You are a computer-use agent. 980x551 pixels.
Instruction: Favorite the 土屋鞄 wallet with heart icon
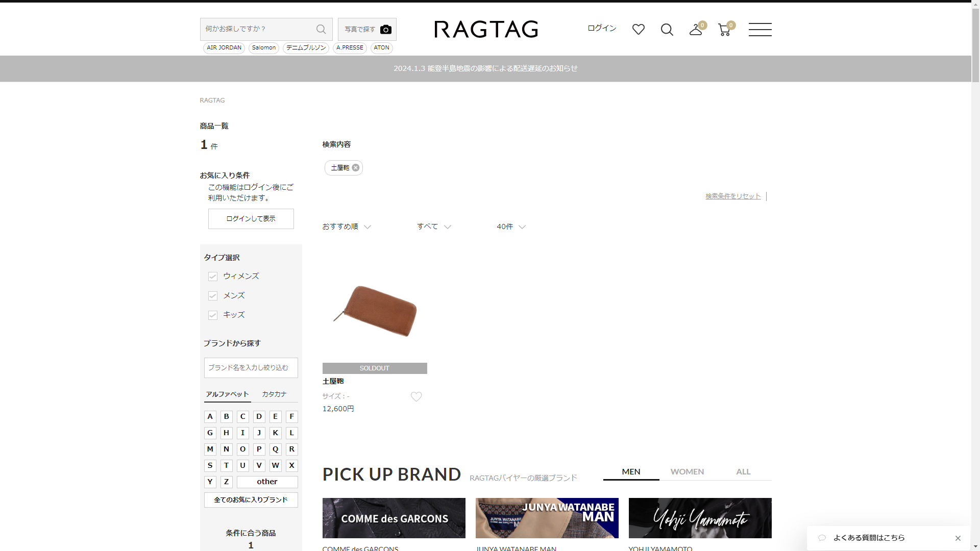coord(416,397)
